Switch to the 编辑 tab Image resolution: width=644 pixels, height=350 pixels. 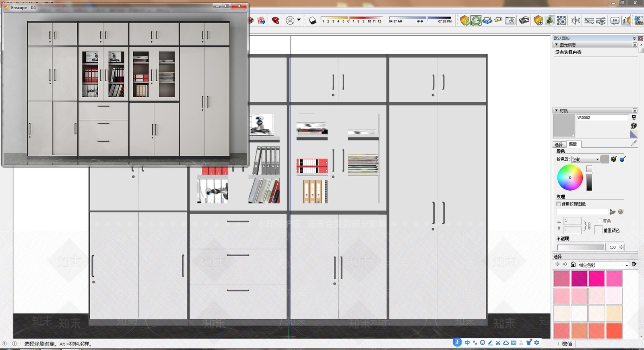[573, 144]
